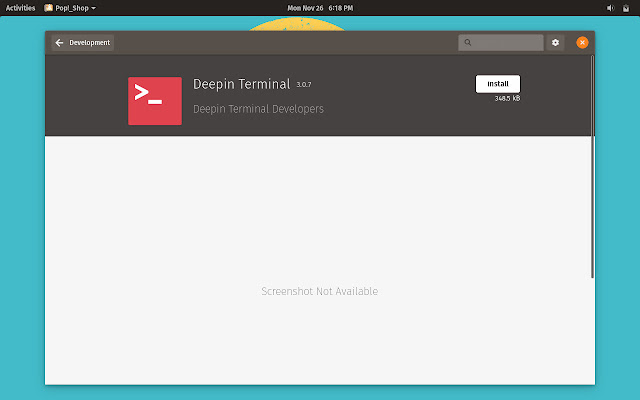Click the back arrow icon
This screenshot has height=400, width=640.
(x=59, y=43)
